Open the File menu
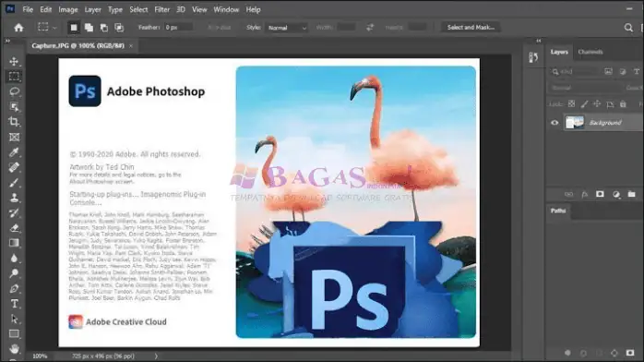The image size is (644, 362). (x=28, y=9)
